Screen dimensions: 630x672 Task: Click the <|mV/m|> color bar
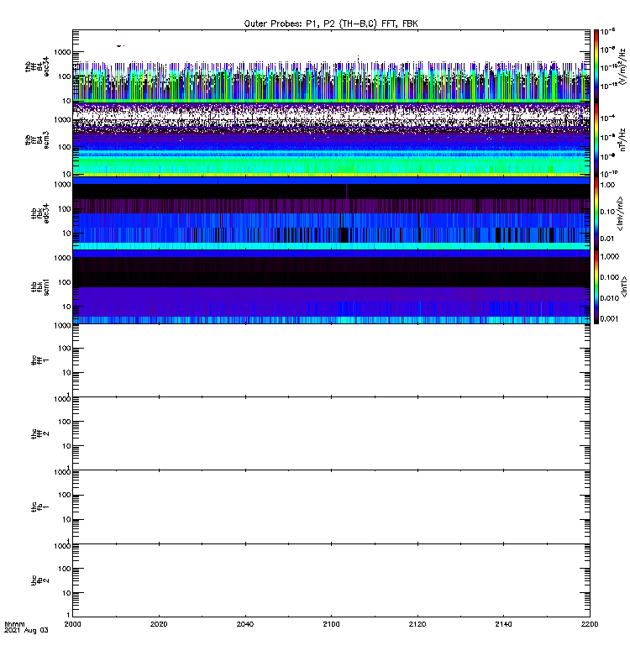(596, 213)
